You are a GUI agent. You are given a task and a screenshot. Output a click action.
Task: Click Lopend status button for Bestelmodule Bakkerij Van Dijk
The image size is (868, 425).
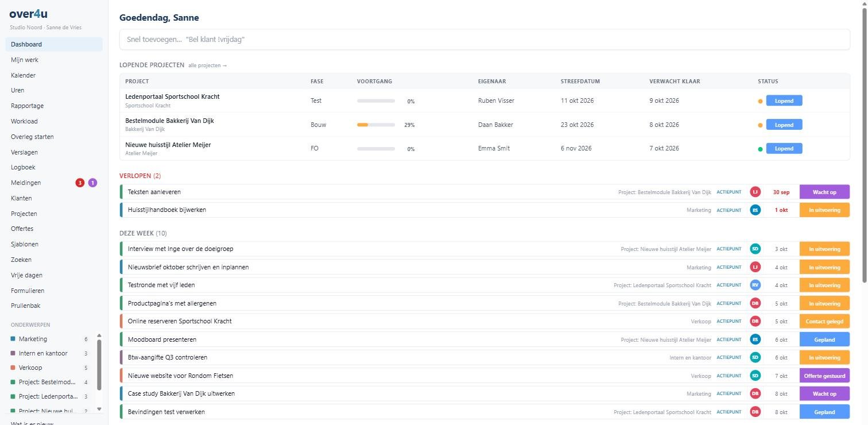(x=784, y=125)
